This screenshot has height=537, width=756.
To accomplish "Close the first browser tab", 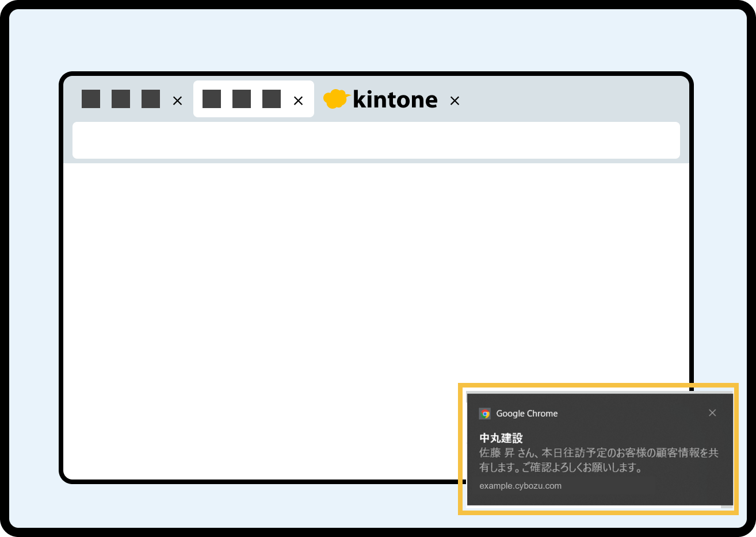I will tap(177, 101).
